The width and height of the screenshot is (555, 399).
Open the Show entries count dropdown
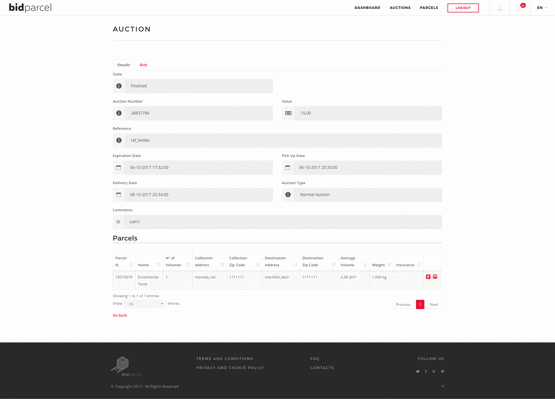pyautogui.click(x=145, y=304)
